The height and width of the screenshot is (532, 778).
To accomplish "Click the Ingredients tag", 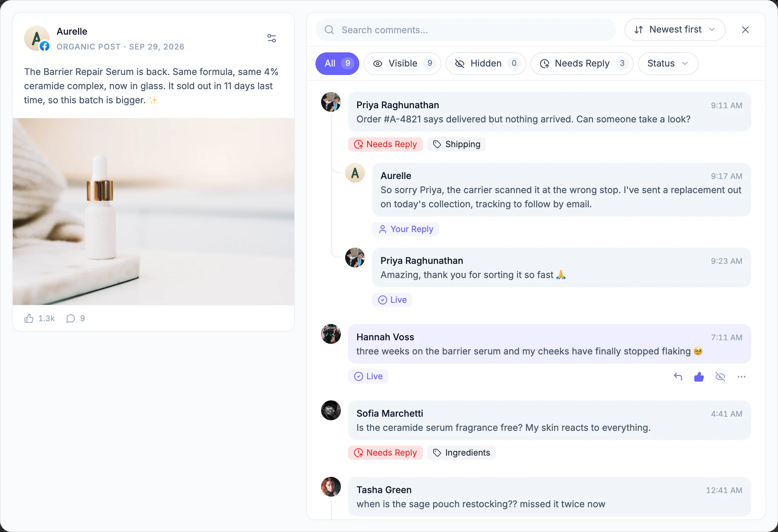I will pyautogui.click(x=461, y=453).
